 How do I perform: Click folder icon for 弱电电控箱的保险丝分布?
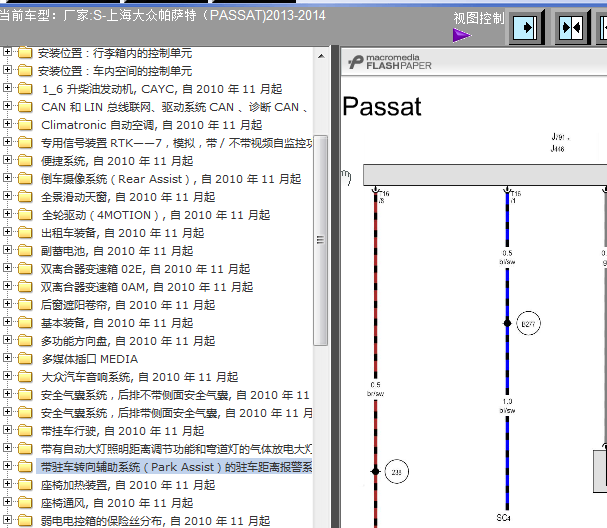pyautogui.click(x=25, y=521)
